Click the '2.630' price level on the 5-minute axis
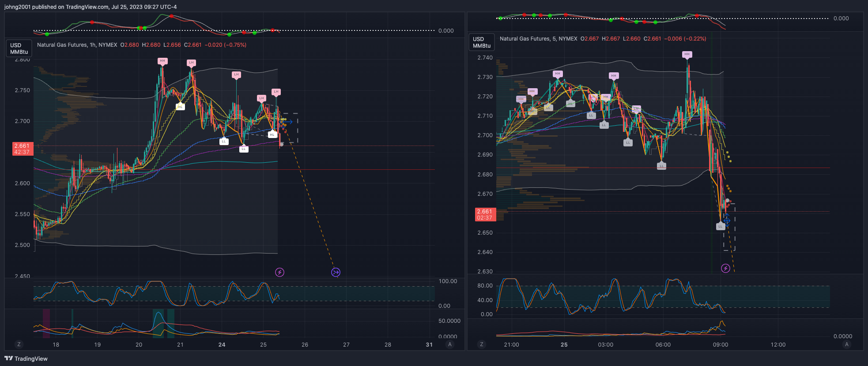This screenshot has height=366, width=868. 485,272
